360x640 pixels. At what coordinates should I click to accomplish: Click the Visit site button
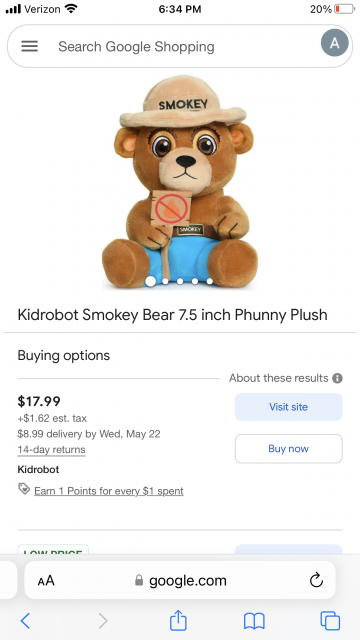(x=289, y=407)
